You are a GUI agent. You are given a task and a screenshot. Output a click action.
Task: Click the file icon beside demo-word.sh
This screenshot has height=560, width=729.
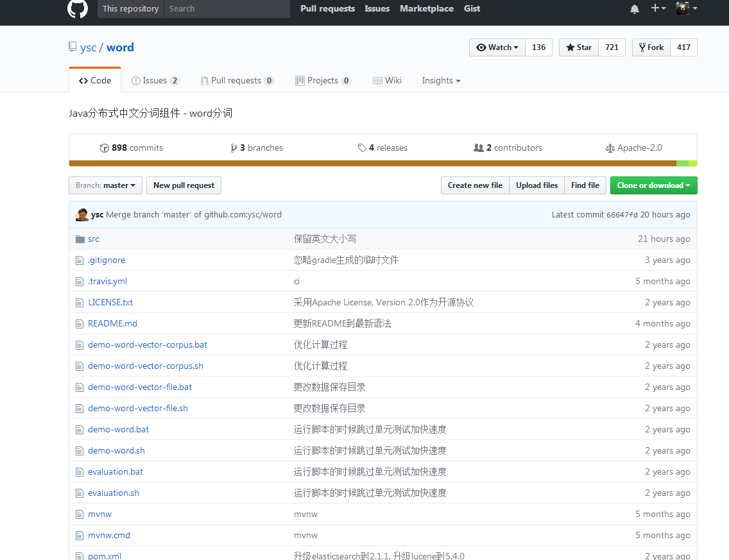[x=80, y=451]
